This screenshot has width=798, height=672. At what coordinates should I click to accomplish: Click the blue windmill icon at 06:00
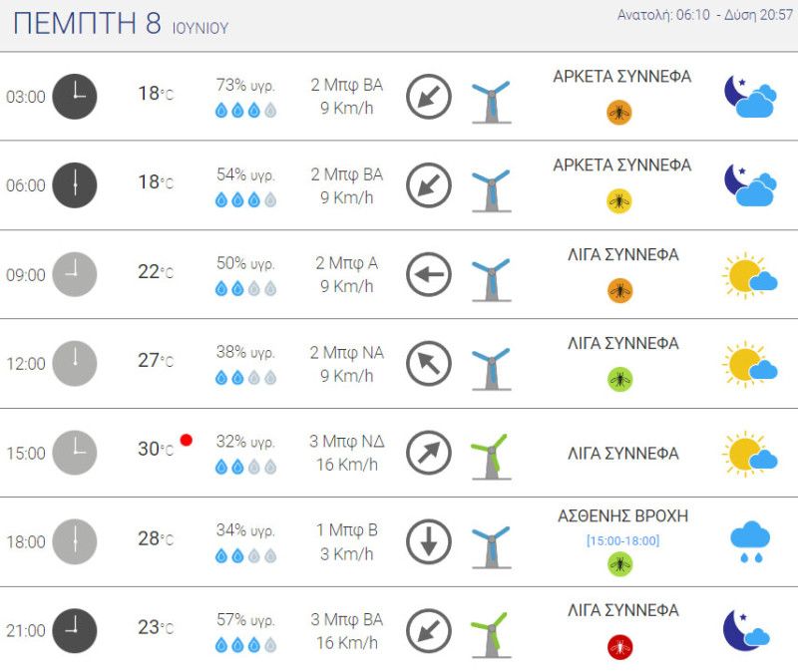[x=491, y=190]
